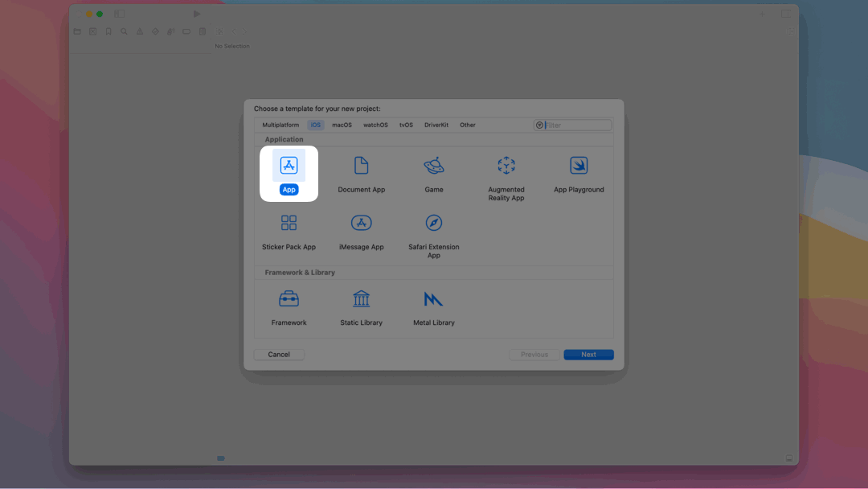The image size is (868, 489).
Task: Switch to the macOS platform tab
Action: coord(342,125)
